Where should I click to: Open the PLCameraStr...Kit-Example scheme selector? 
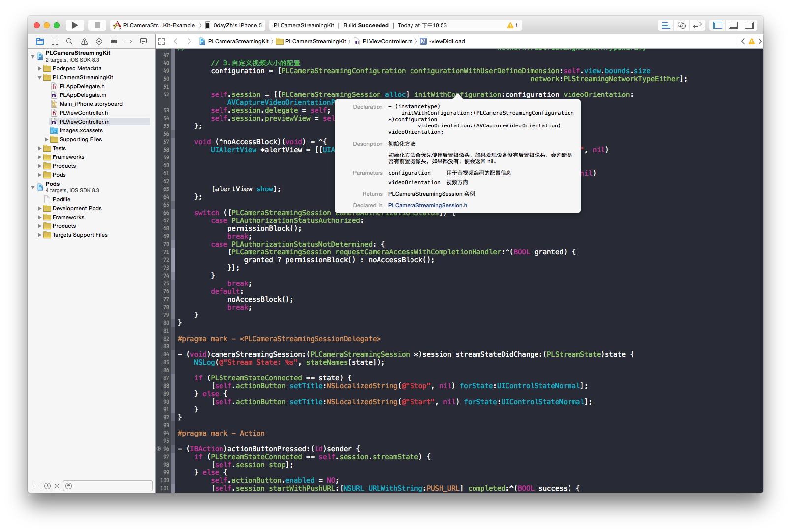click(x=154, y=25)
